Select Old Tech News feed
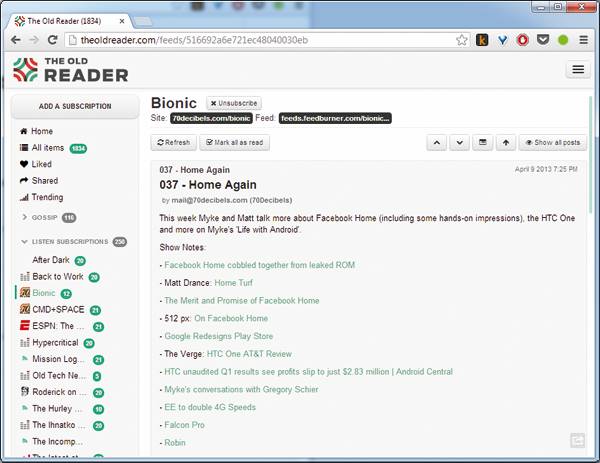 59,375
